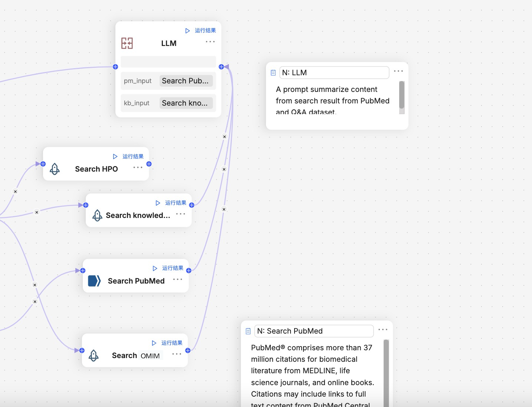Click the Search OMIM rocket icon
This screenshot has height=407, width=532.
93,355
